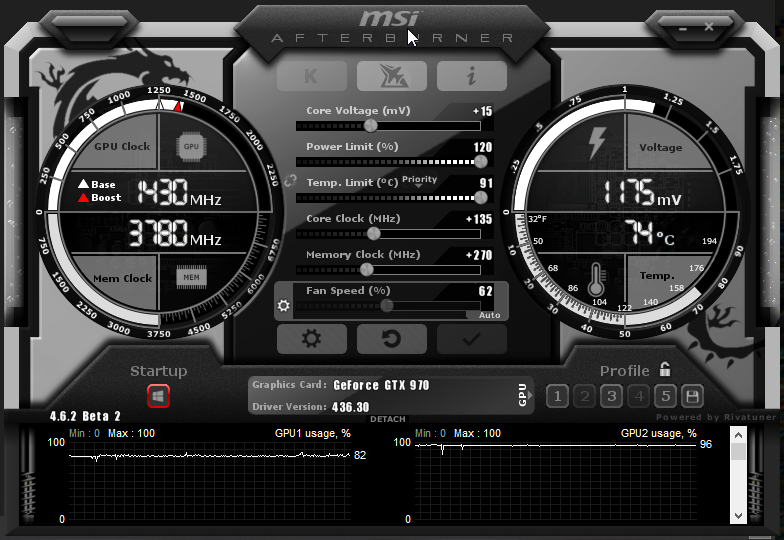
Task: Toggle the power and temp limit link icon
Action: (x=290, y=181)
